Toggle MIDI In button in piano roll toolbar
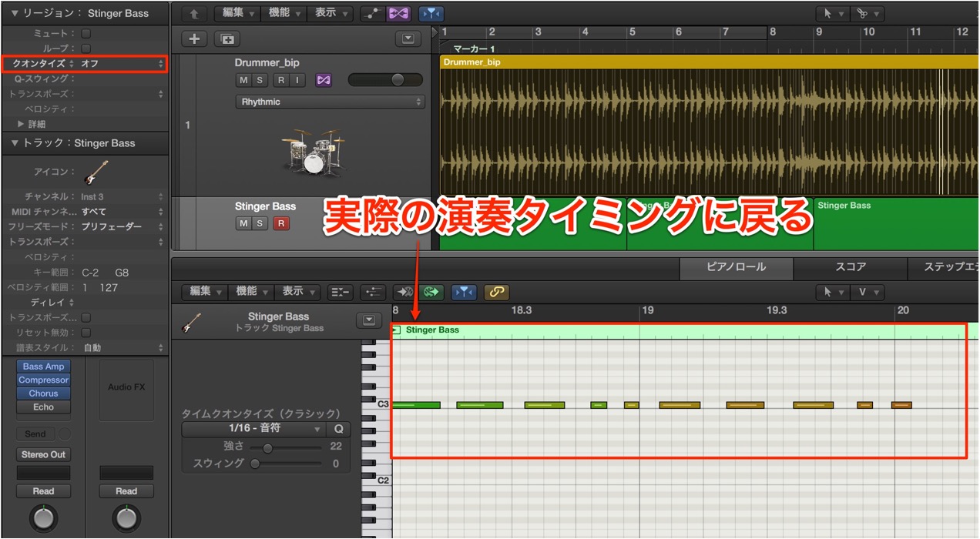This screenshot has width=980, height=539. click(404, 292)
